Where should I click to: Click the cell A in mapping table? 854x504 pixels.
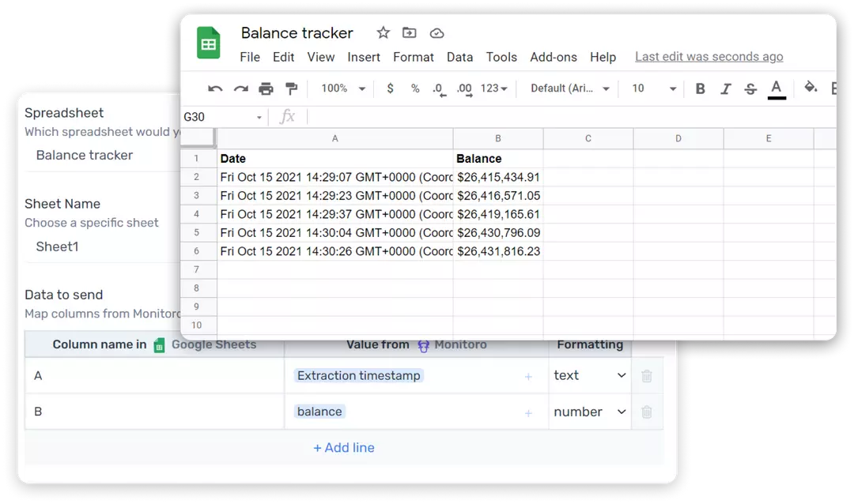tap(154, 375)
